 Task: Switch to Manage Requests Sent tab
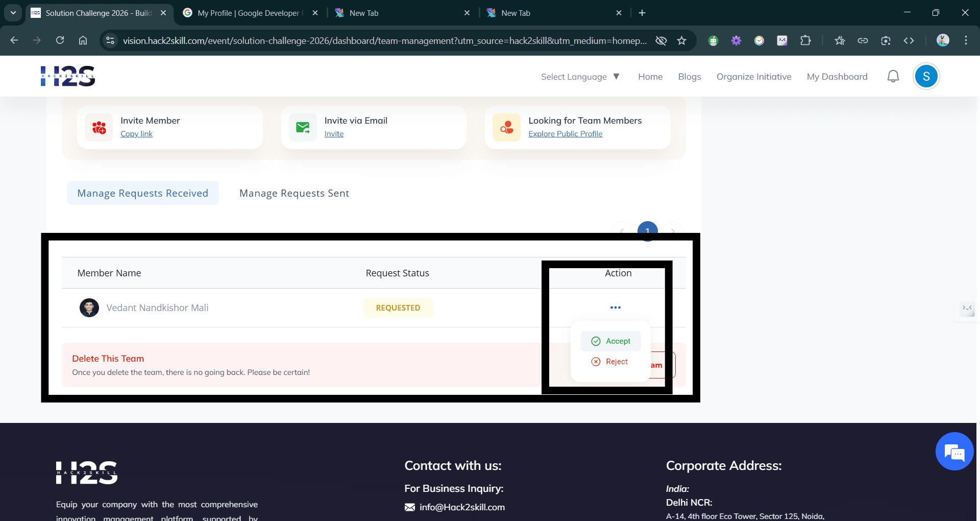click(293, 193)
